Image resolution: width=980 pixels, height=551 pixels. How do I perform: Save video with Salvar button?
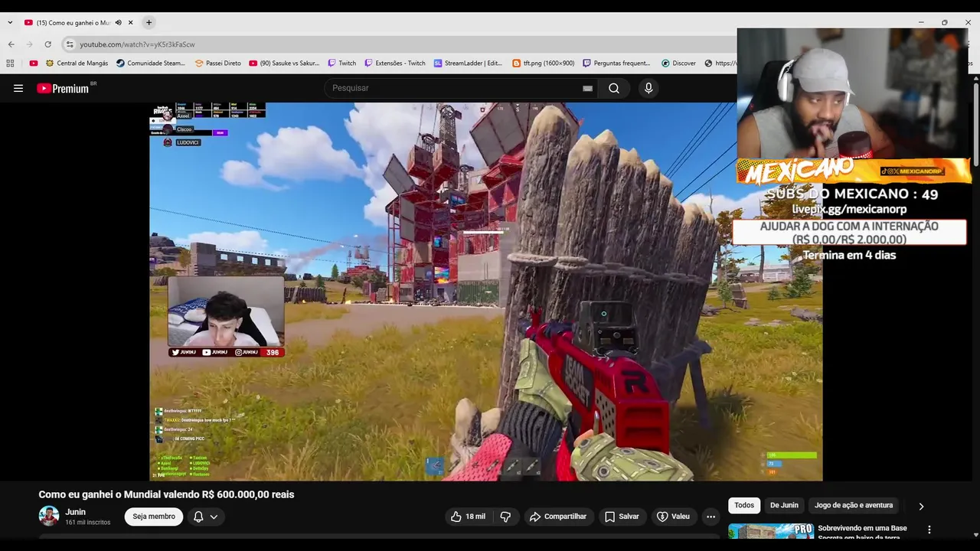(x=622, y=517)
